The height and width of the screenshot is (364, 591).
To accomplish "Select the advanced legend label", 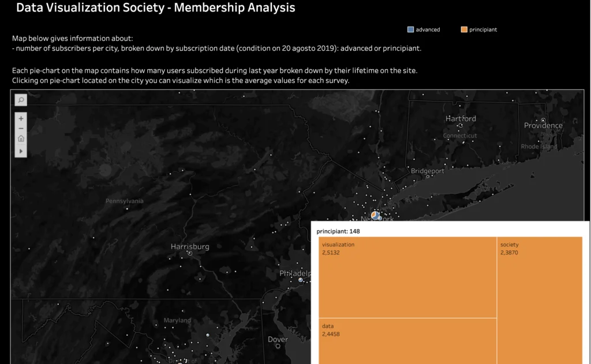I will coord(428,29).
